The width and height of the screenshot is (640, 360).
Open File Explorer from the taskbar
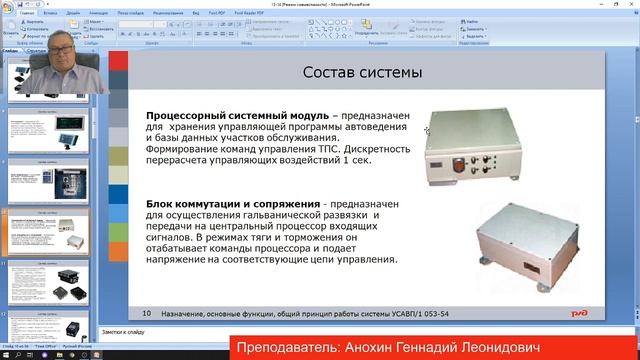[59, 355]
